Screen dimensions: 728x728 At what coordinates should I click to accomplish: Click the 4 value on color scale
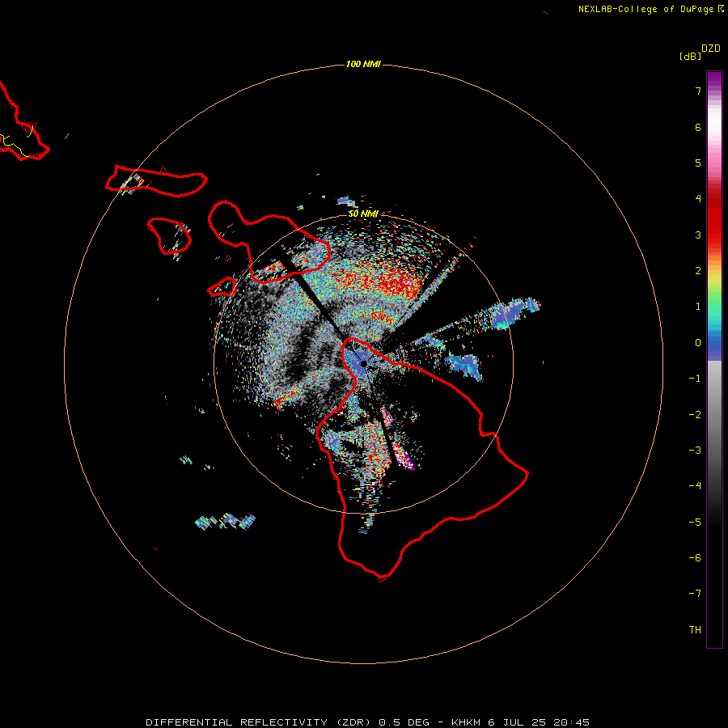pyautogui.click(x=698, y=199)
